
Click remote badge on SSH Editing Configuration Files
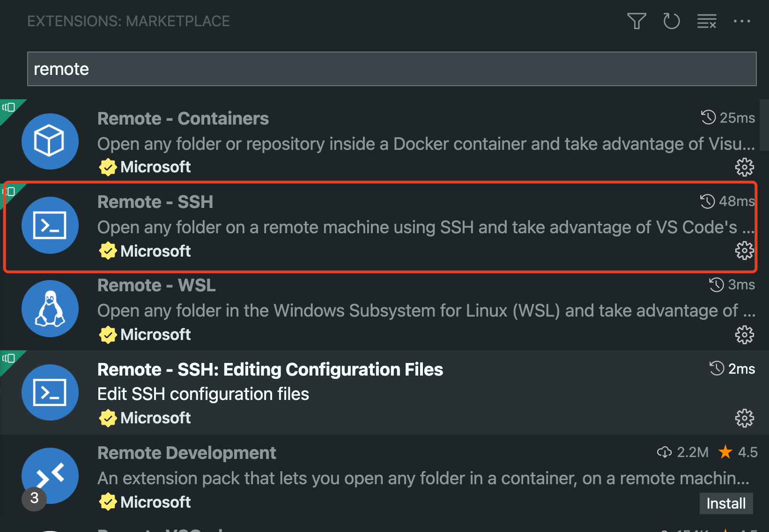click(8, 359)
